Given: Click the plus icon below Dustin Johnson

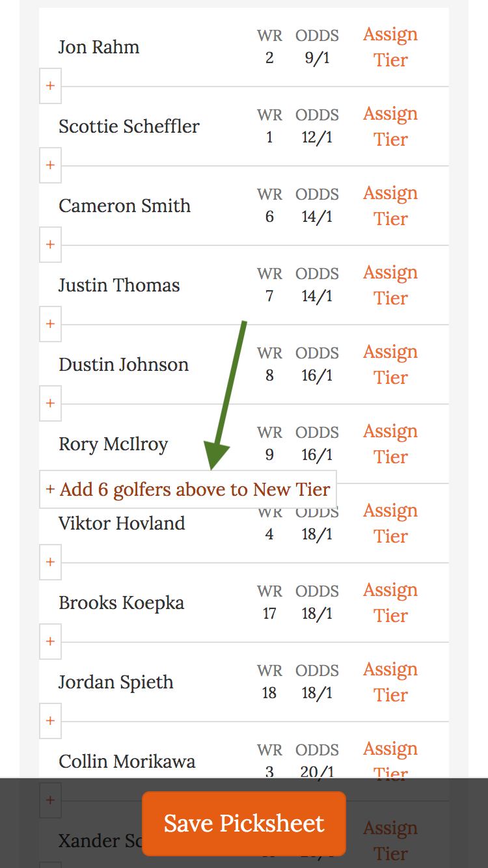Looking at the screenshot, I should 50,403.
